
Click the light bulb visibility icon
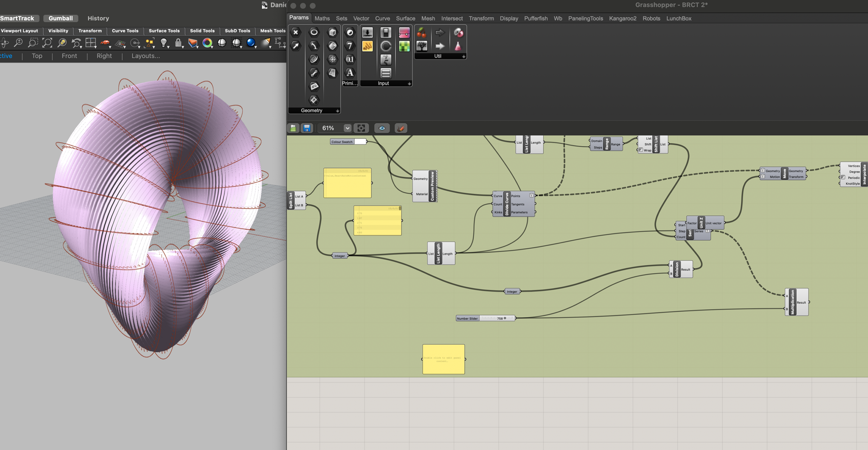tap(164, 43)
